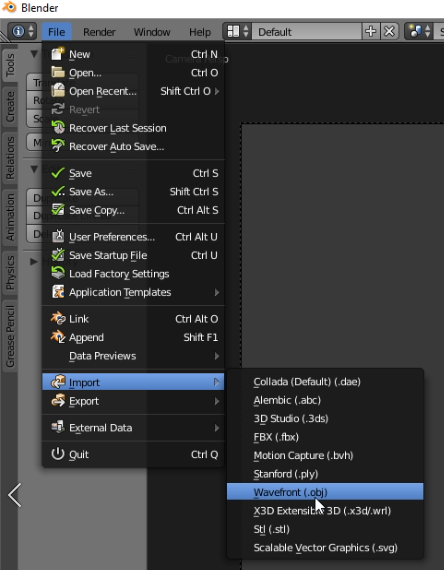Click the User Preferences icon

click(57, 237)
